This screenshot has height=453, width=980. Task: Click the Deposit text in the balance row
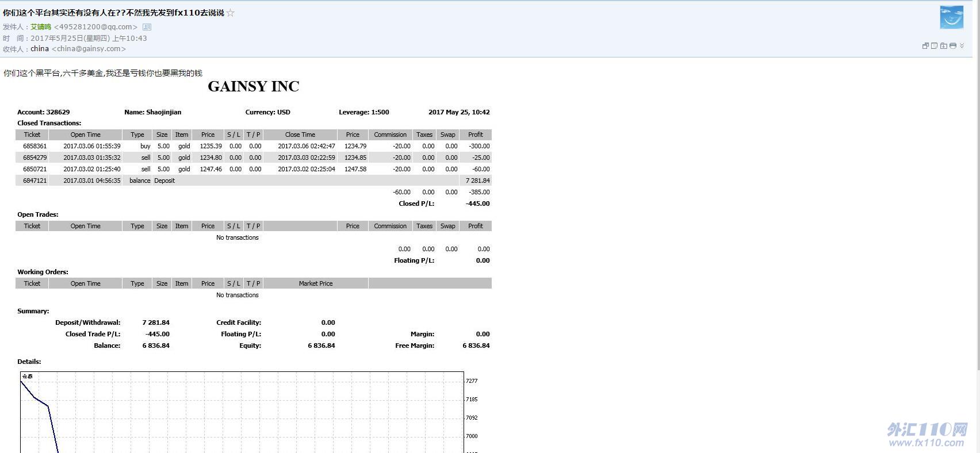point(164,181)
